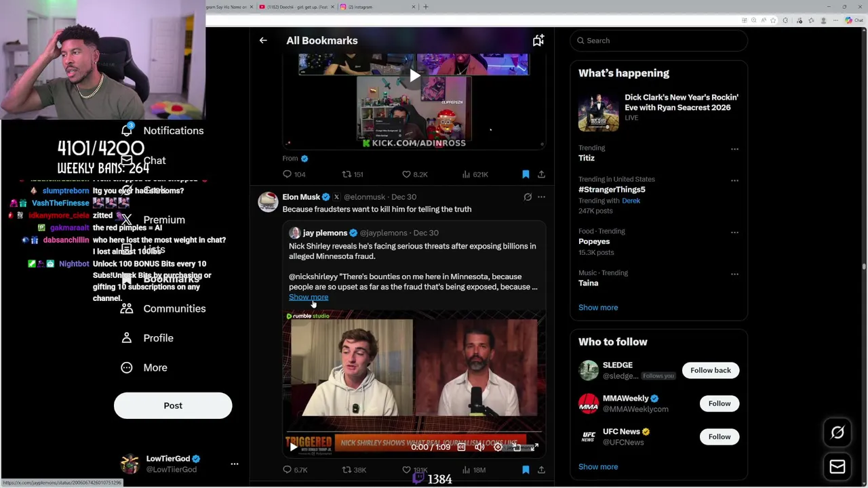Play the Kick Adin Ross video
Image resolution: width=868 pixels, height=488 pixels.
tap(414, 76)
